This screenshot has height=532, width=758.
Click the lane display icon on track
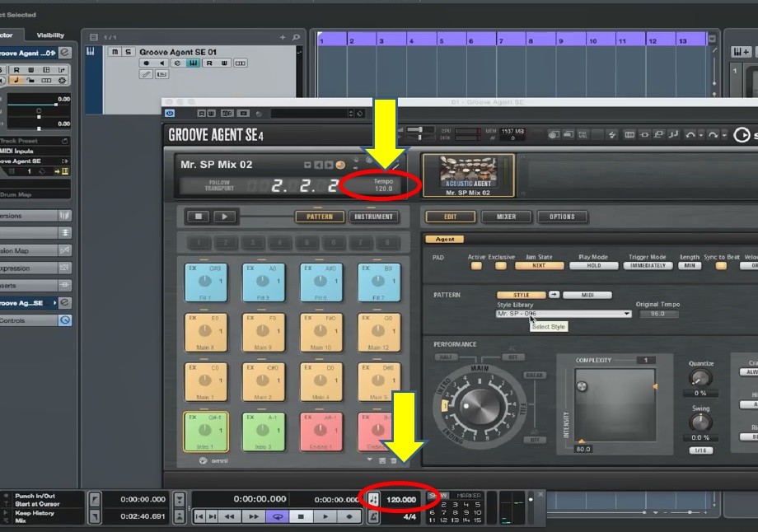241,63
